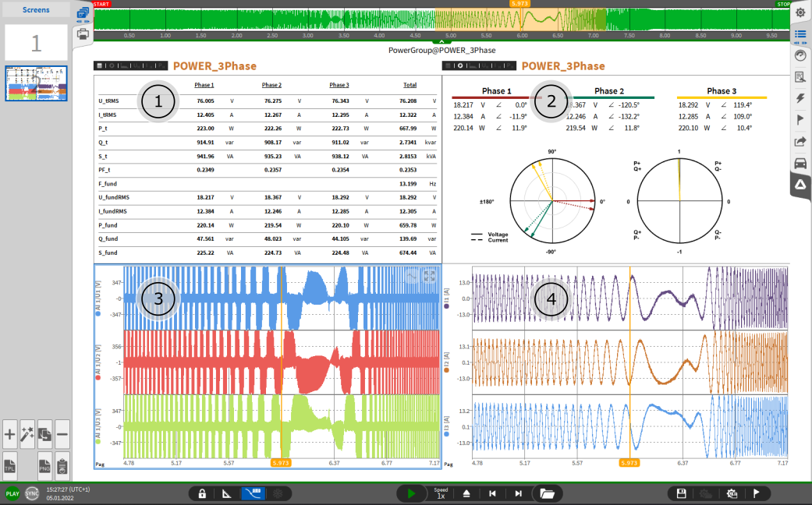Collapse the overview bar chevron

pyautogui.click(x=441, y=42)
